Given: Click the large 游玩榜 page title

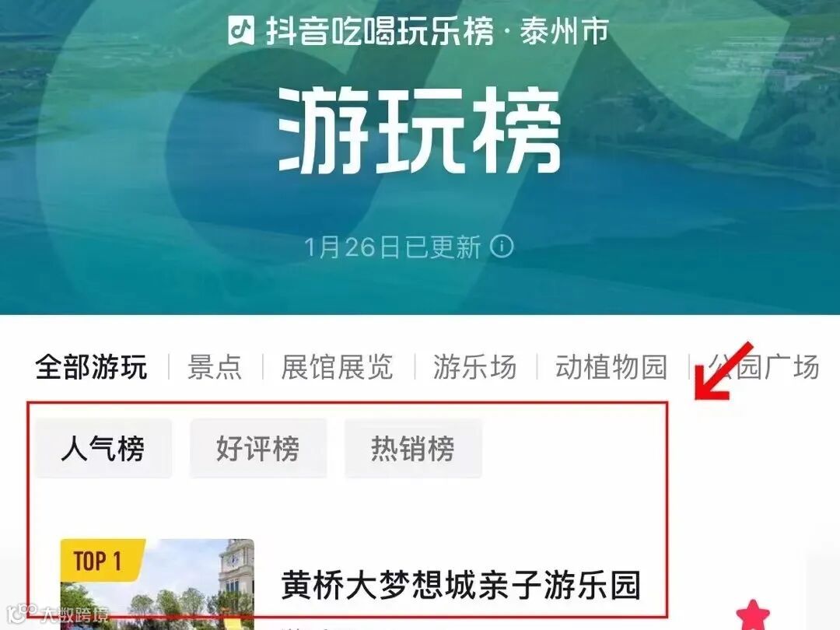Looking at the screenshot, I should coord(419,130).
